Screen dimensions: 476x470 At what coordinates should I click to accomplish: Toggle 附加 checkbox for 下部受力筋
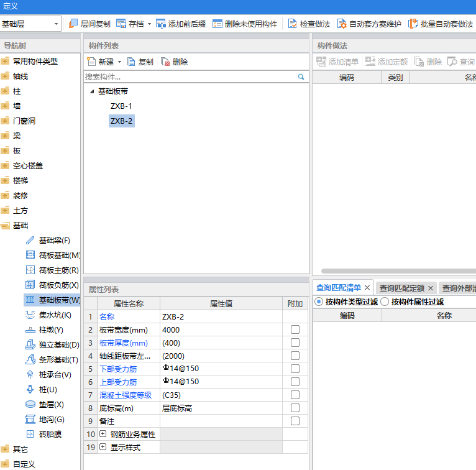[295, 369]
